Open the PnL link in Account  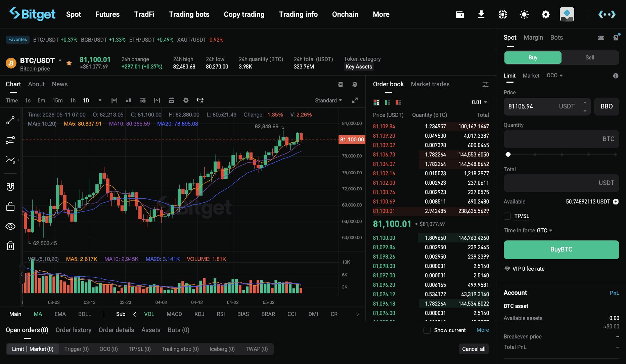pyautogui.click(x=615, y=293)
